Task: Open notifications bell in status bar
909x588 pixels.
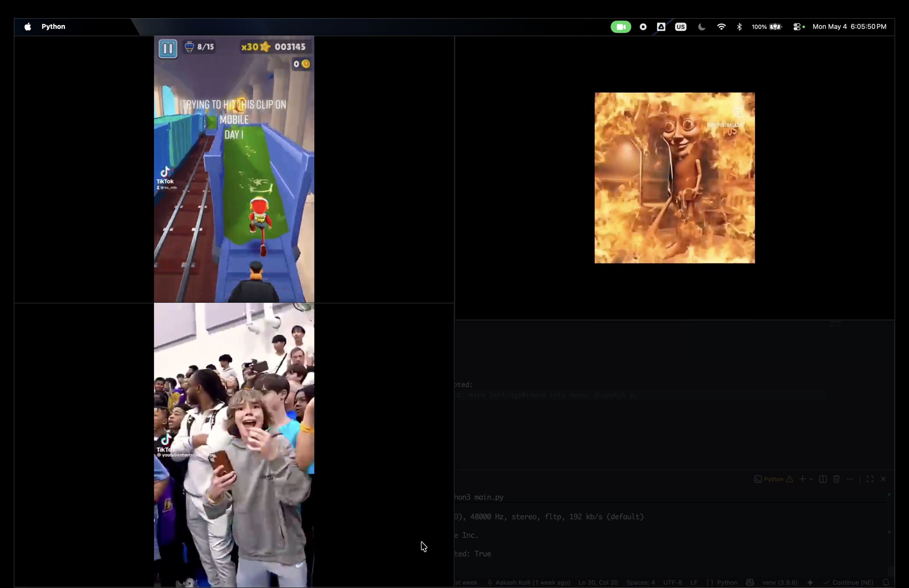Action: point(886,582)
